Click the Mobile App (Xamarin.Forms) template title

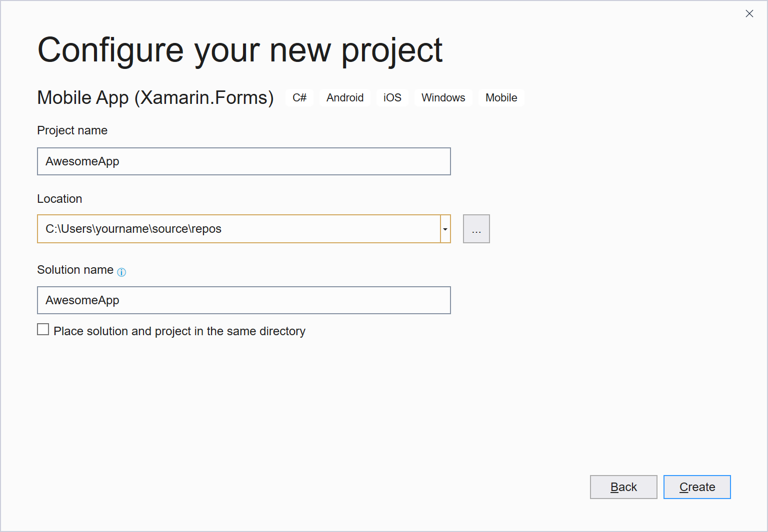point(155,98)
